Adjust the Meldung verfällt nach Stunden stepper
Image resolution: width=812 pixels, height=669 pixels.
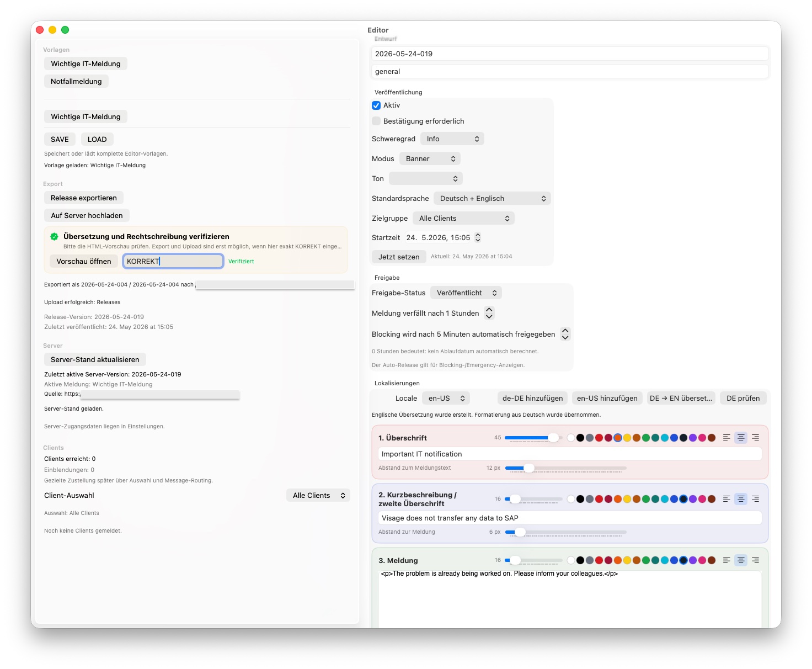coord(489,314)
